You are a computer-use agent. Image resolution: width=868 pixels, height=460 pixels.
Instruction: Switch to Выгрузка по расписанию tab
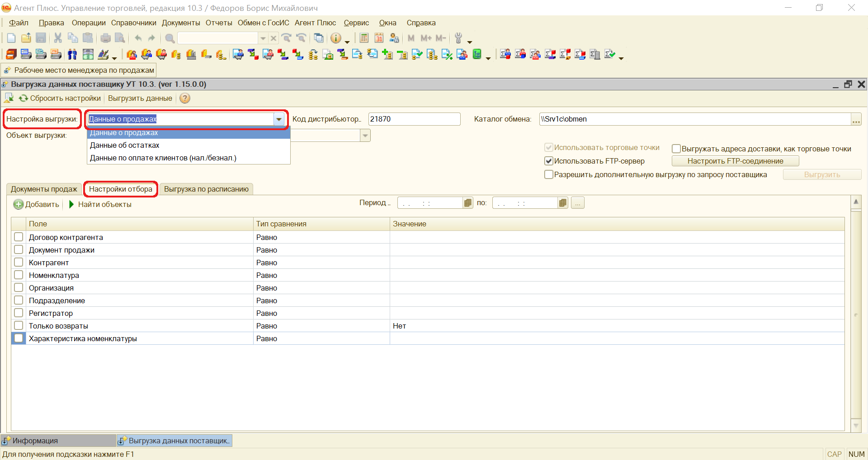[206, 189]
